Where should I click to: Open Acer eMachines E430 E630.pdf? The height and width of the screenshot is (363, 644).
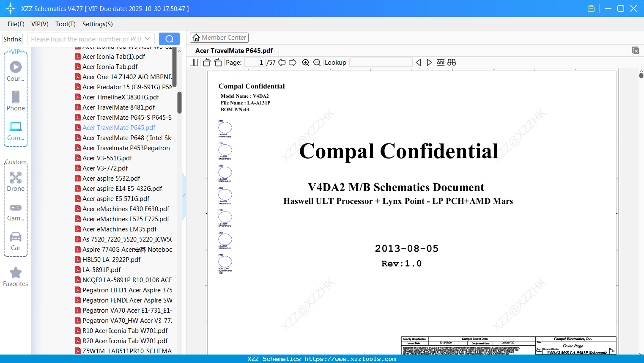122,209
